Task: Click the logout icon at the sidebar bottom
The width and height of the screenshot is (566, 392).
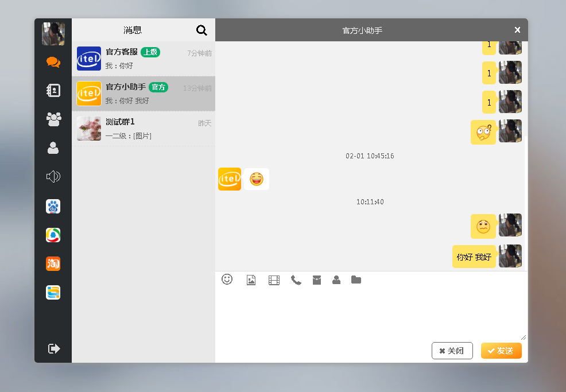Action: 53,348
